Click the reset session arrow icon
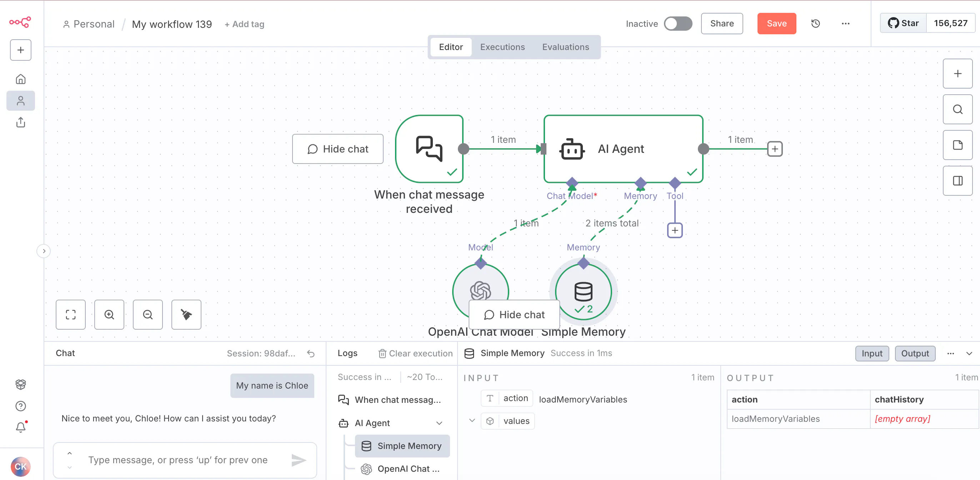Screen dimensions: 980x480 click(311, 354)
